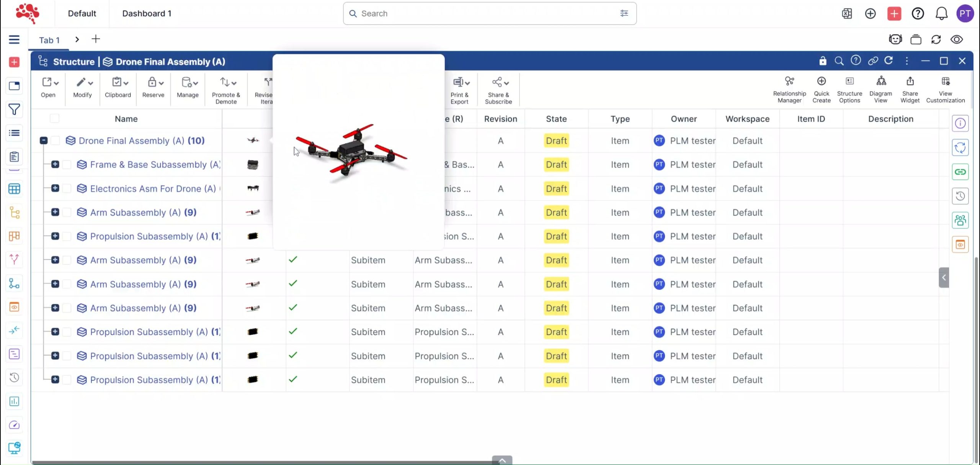Click the notification bell icon
980x465 pixels.
coord(941,14)
